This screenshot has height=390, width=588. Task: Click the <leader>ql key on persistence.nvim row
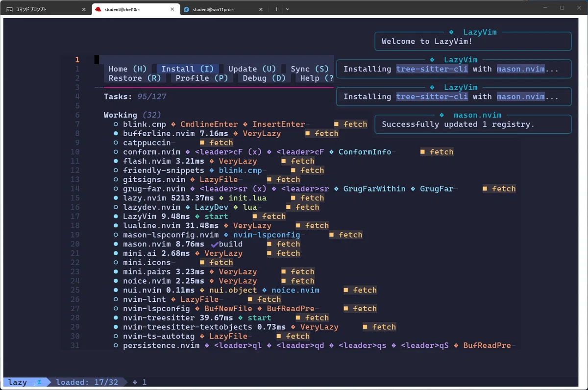tap(238, 345)
